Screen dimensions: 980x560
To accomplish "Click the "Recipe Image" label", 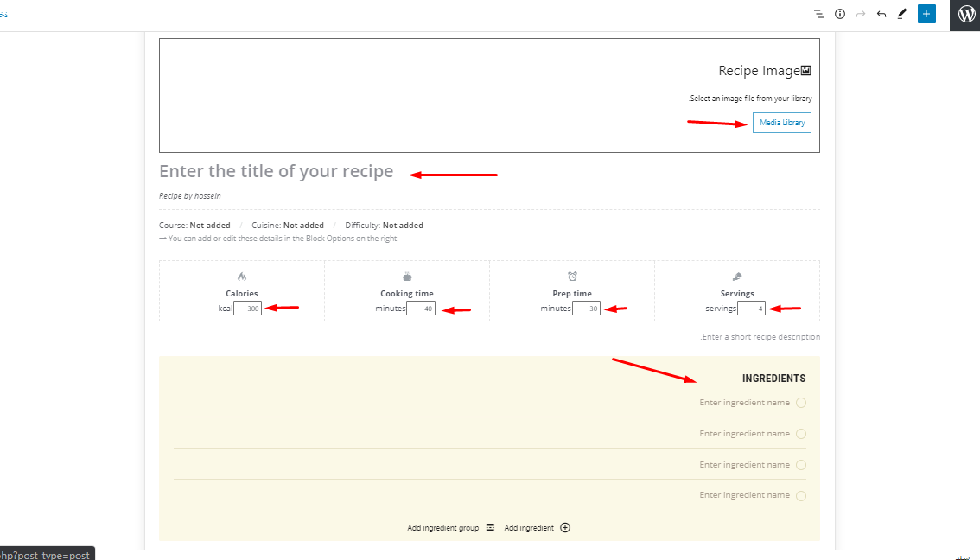I will tap(760, 71).
